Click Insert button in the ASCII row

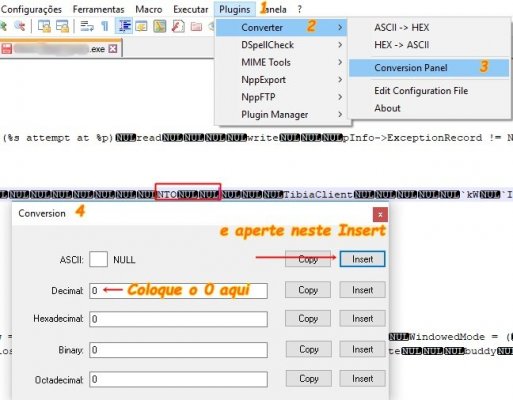click(x=362, y=259)
